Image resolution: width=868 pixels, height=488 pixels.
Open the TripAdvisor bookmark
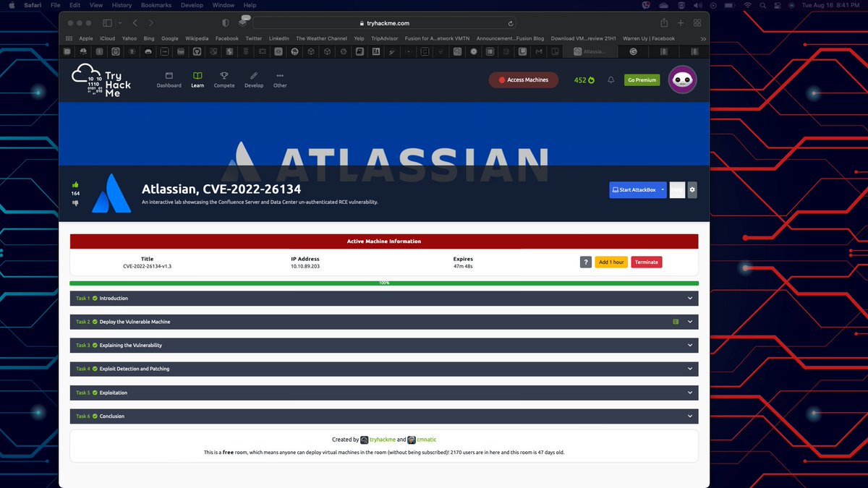click(385, 38)
